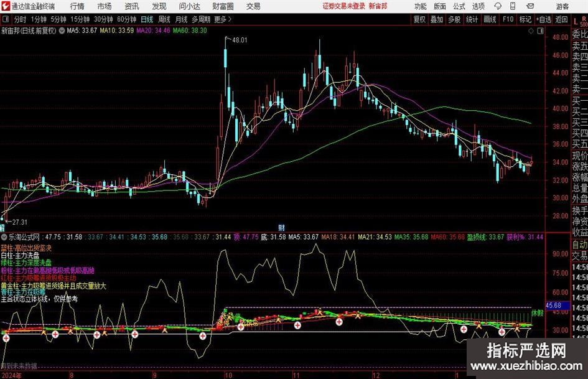Click the 绿柱-主力深度洗盘 legend line

26,263
